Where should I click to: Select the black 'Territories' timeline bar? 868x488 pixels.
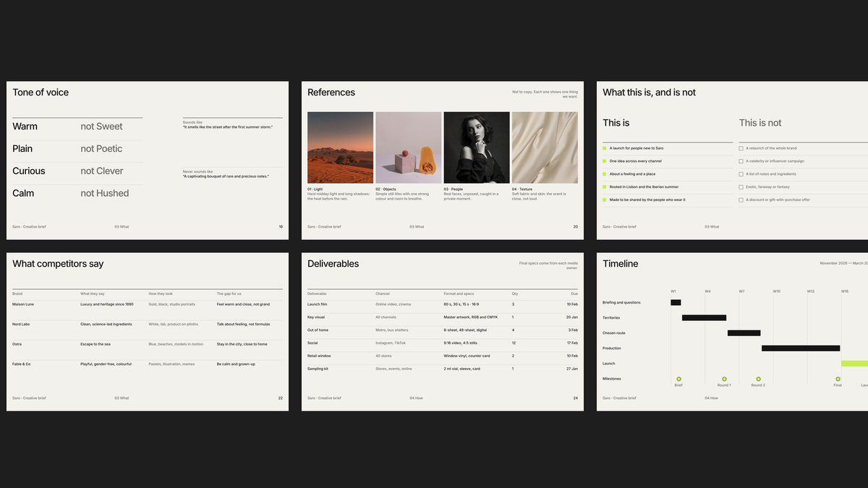704,317
